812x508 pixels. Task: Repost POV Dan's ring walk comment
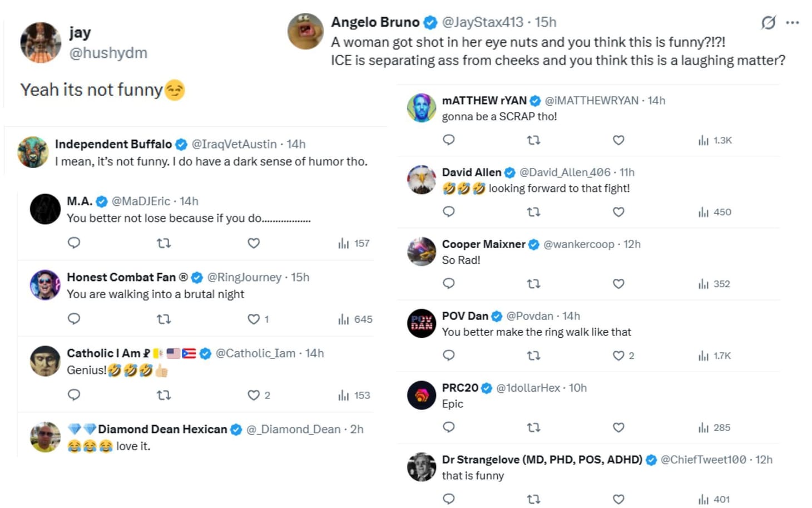pyautogui.click(x=533, y=355)
